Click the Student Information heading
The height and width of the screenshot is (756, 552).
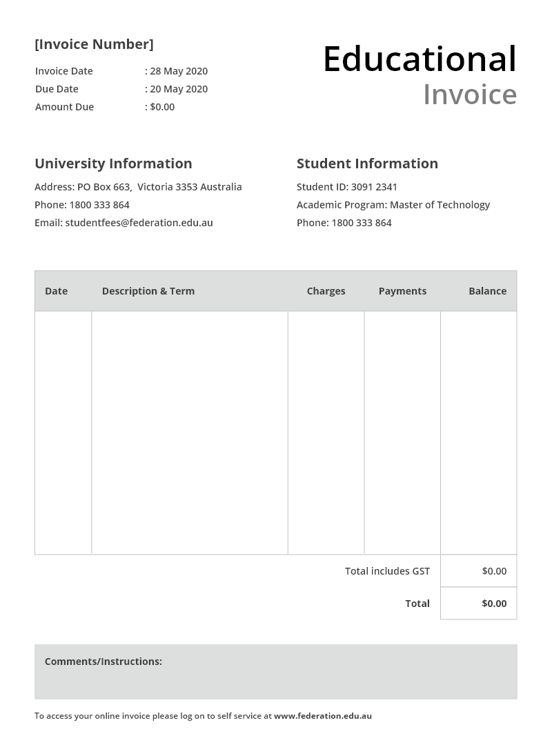click(x=367, y=163)
